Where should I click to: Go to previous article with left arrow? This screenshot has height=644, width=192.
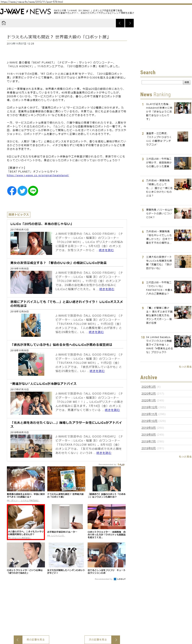(120, 23)
